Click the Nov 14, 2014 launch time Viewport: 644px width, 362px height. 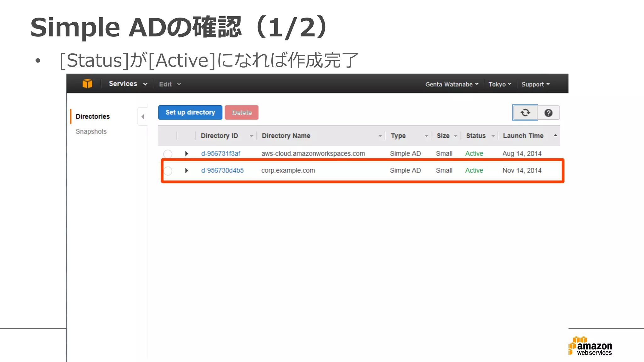[x=522, y=171]
